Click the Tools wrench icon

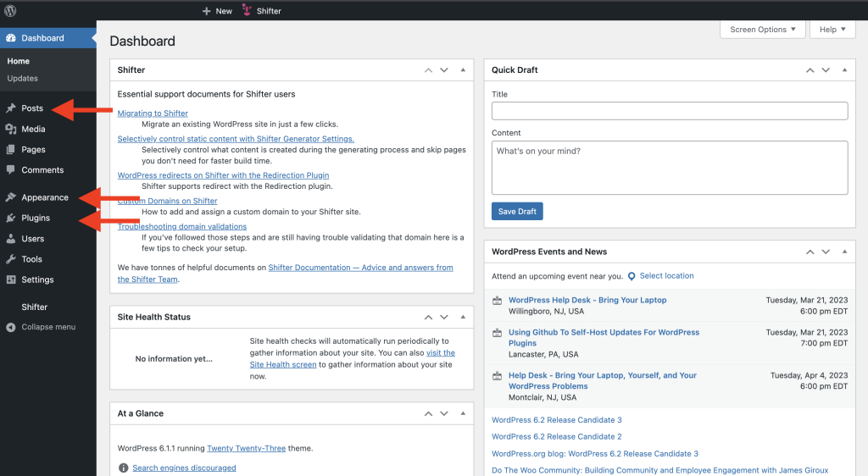10,259
